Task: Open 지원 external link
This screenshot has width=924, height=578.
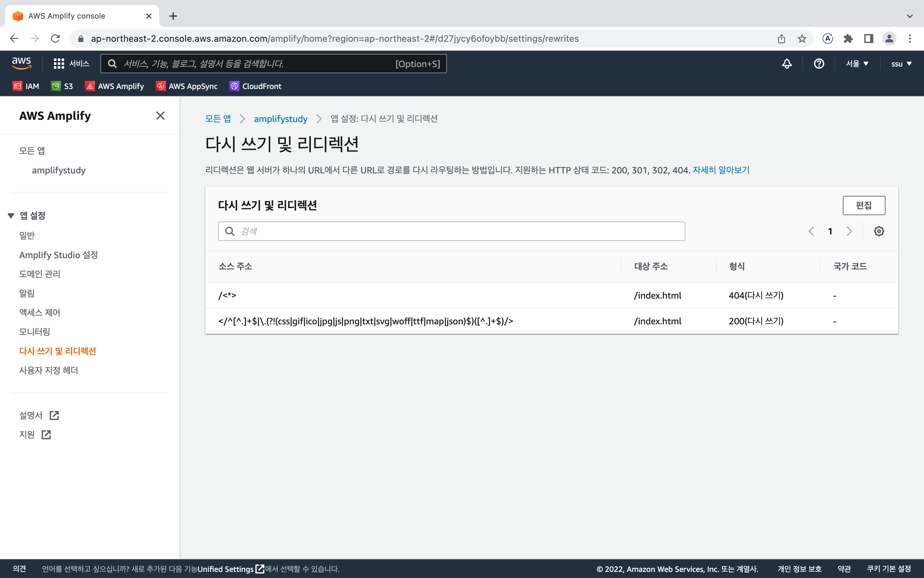Action: [35, 435]
